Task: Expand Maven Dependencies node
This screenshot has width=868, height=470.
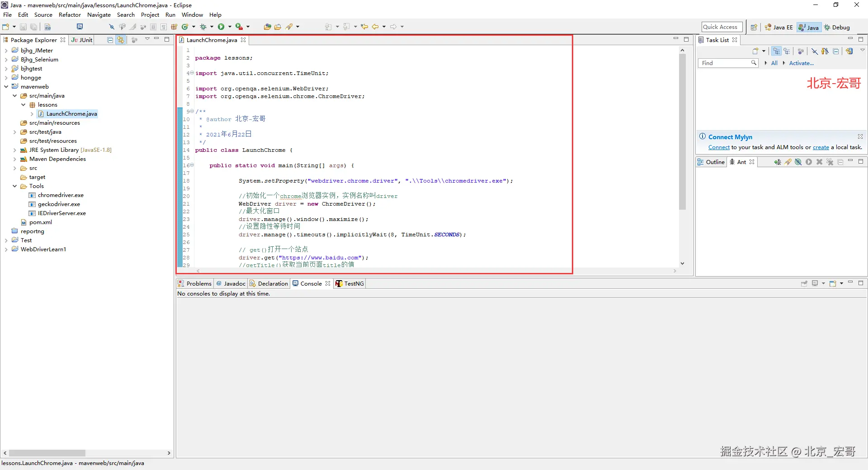Action: click(x=15, y=159)
